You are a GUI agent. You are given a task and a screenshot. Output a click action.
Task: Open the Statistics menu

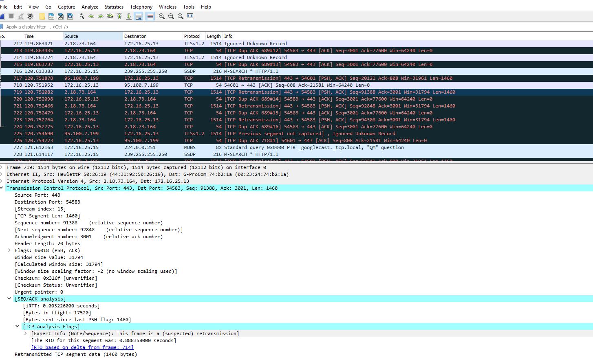(114, 7)
